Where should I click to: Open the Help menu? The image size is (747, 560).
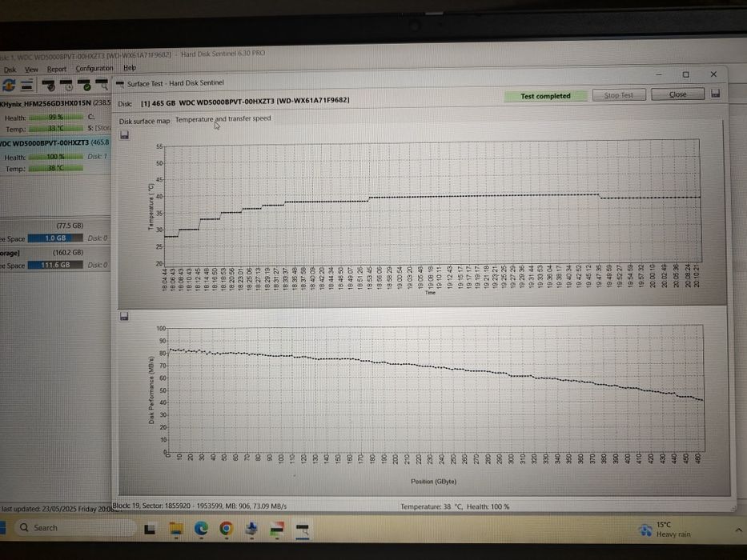[x=130, y=68]
